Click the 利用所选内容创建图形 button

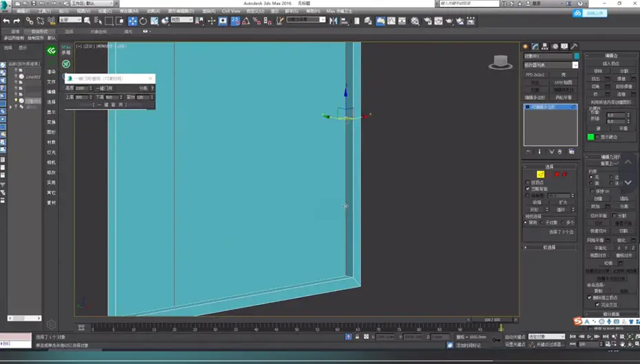(610, 102)
